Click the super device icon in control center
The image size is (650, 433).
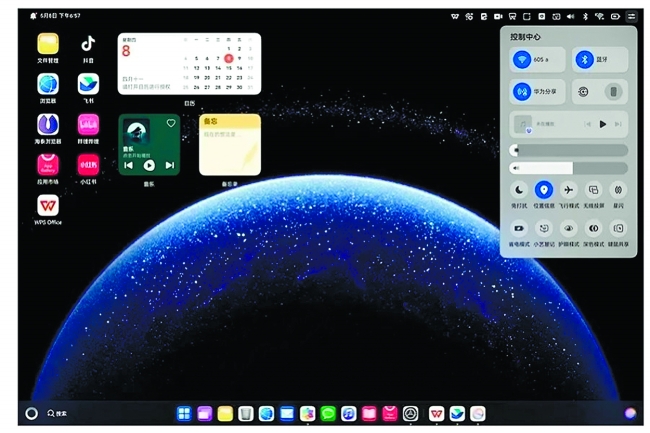583,92
